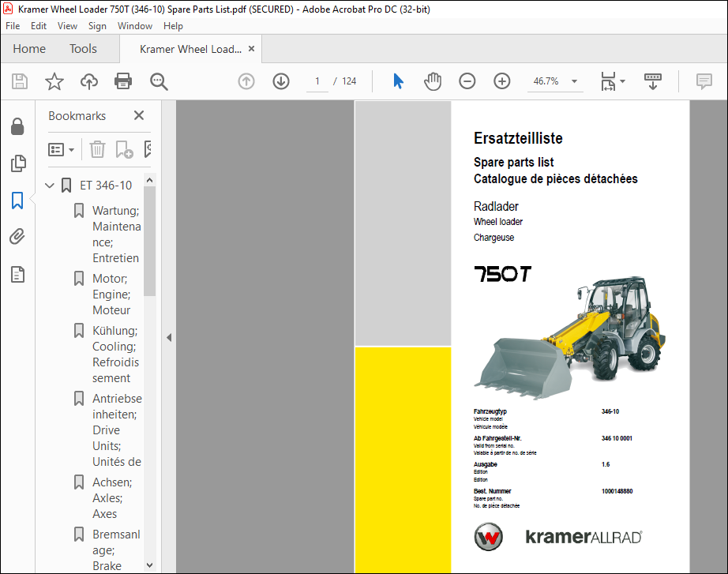The width and height of the screenshot is (728, 574).
Task: Open the View menu
Action: point(67,26)
